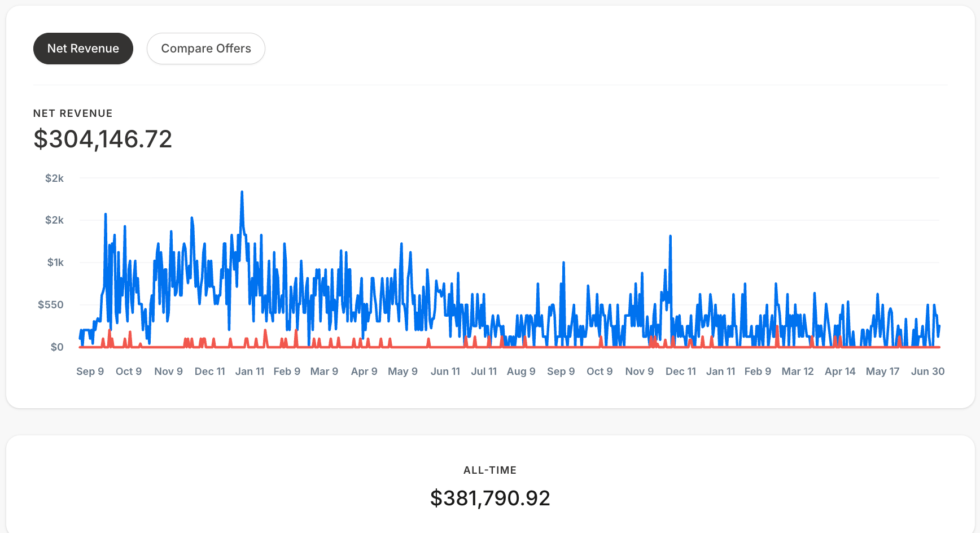This screenshot has height=533, width=980.
Task: Select the Net Revenue tab
Action: tap(83, 49)
